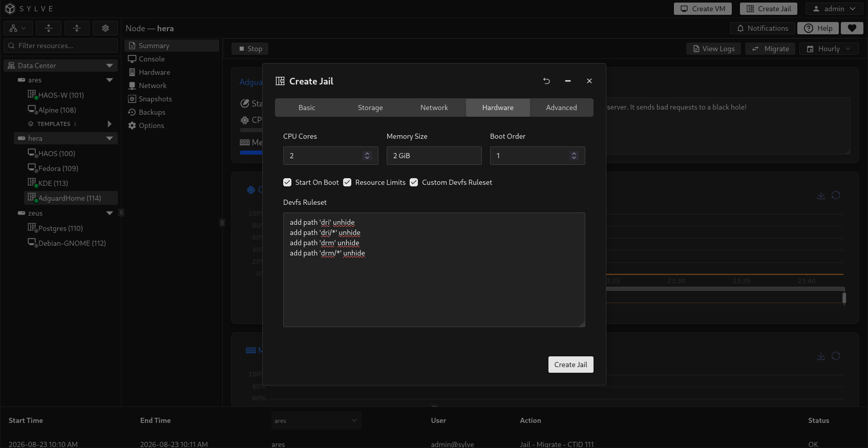
Task: Click the refresh icon on the Memory chart
Action: coord(836,356)
